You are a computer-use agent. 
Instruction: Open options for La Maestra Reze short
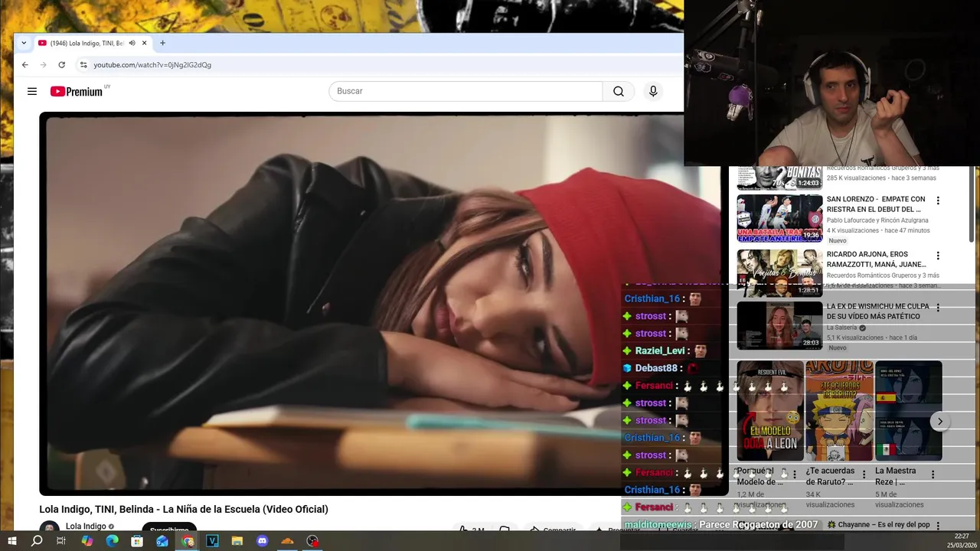coord(933,474)
